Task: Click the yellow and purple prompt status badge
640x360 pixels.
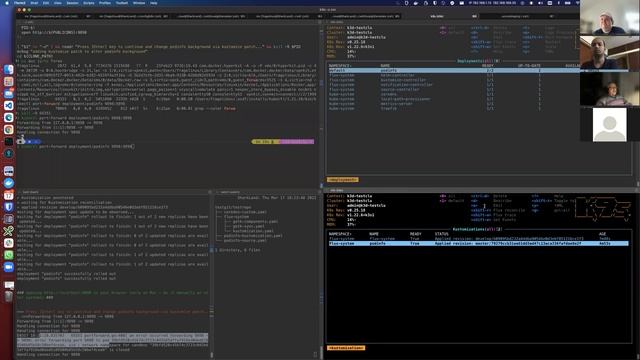Action: pyautogui.click(x=283, y=142)
